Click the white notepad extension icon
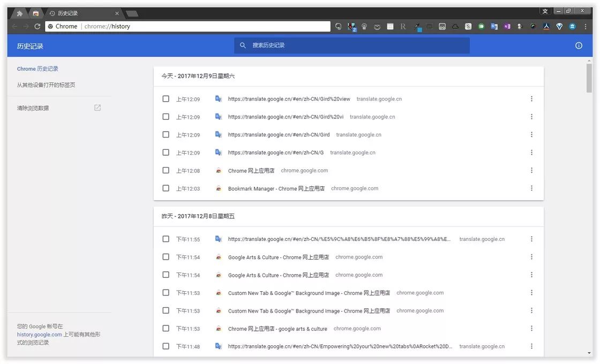Screen dimensions: 600x364 pos(390,26)
